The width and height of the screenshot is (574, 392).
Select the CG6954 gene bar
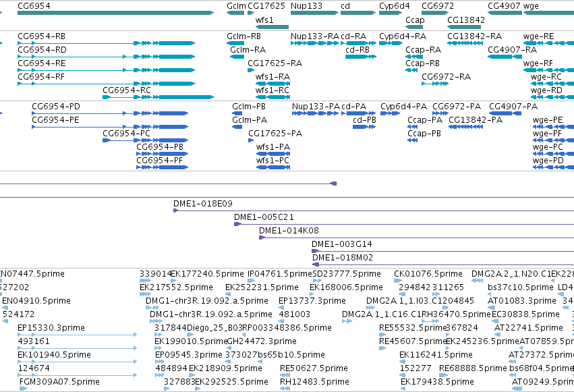click(x=116, y=13)
